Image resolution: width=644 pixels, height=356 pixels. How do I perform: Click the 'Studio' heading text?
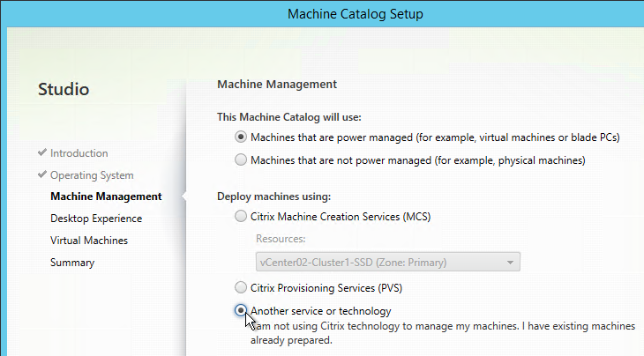[64, 89]
